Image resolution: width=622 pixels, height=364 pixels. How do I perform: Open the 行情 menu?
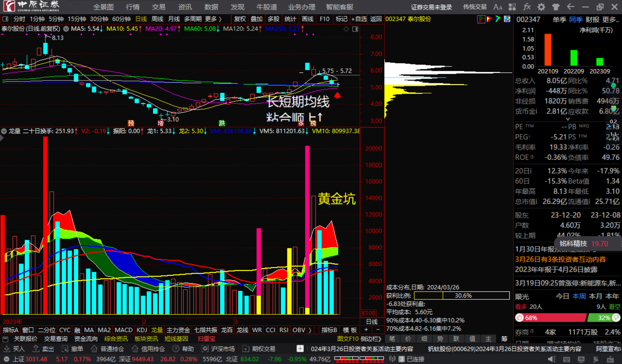[x=132, y=7]
